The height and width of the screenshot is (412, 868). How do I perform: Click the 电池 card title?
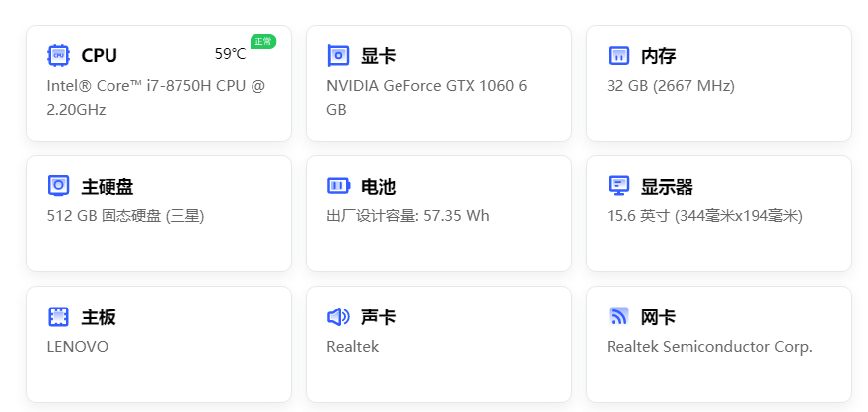378,187
